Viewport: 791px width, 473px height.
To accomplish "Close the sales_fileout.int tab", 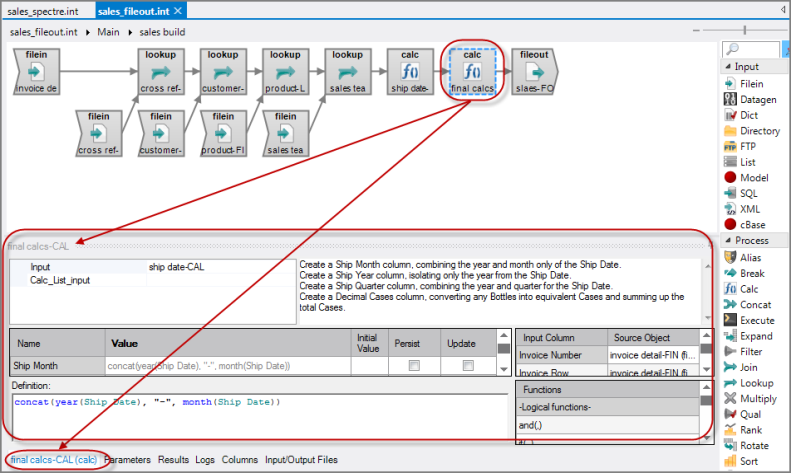I will pos(178,11).
